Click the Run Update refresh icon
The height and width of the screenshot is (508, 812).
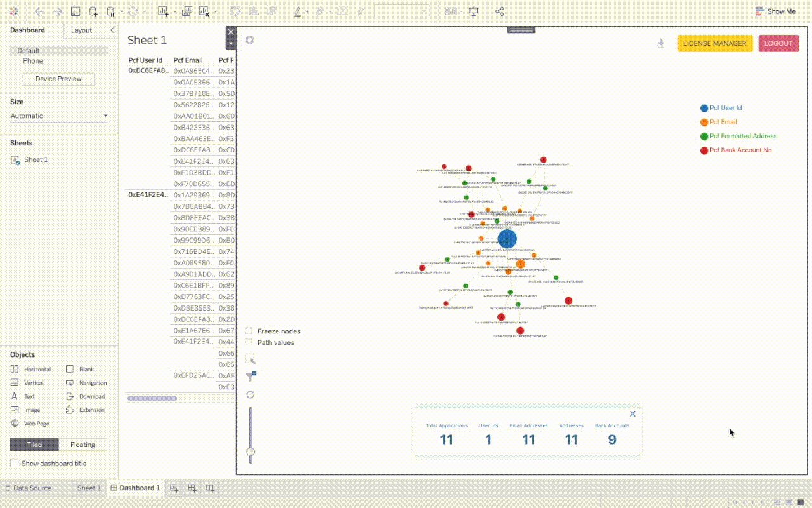133,11
